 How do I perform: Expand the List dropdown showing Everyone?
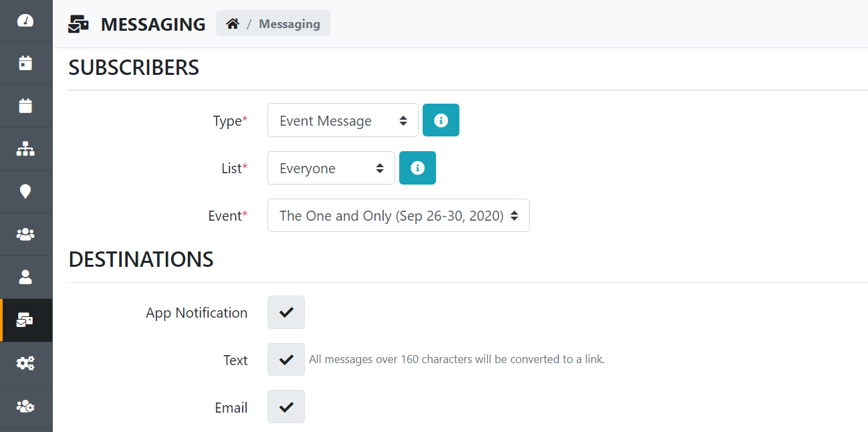pos(331,168)
